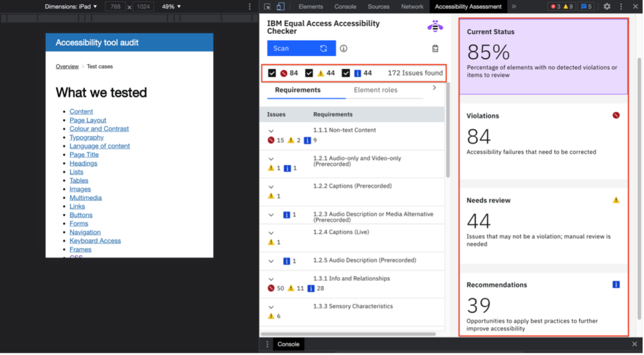
Task: Click the console drawer three-dot menu
Action: [x=267, y=344]
